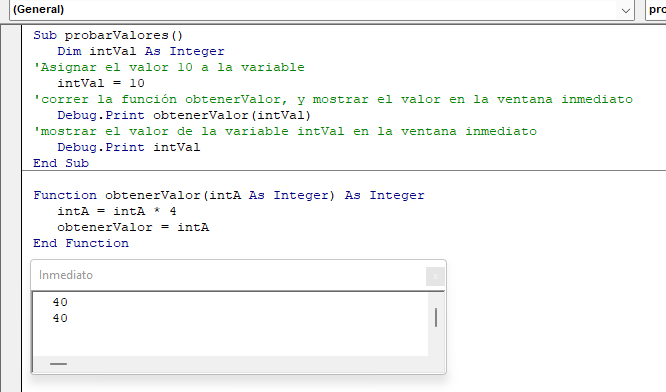Open the (General) object dropdown

(322, 10)
